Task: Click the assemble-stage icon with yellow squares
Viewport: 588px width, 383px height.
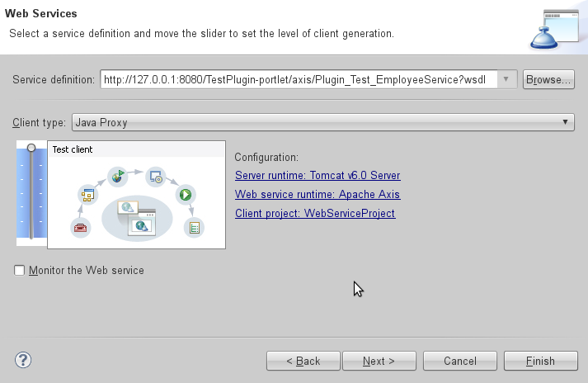Action: tap(87, 195)
